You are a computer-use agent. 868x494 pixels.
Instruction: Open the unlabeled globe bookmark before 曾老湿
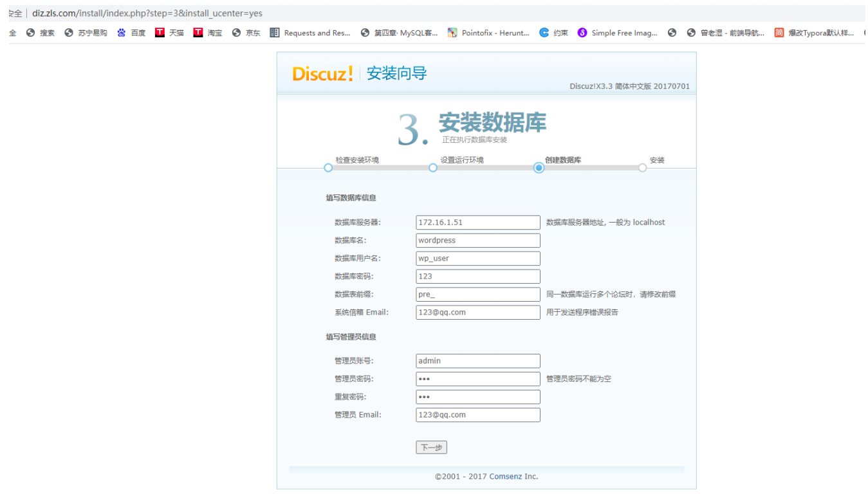pyautogui.click(x=672, y=33)
